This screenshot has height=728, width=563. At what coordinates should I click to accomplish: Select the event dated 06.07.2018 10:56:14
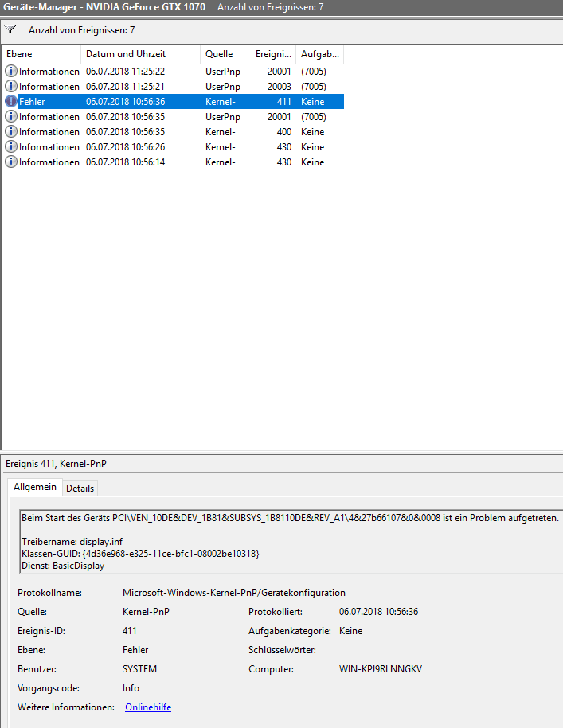pos(174,162)
